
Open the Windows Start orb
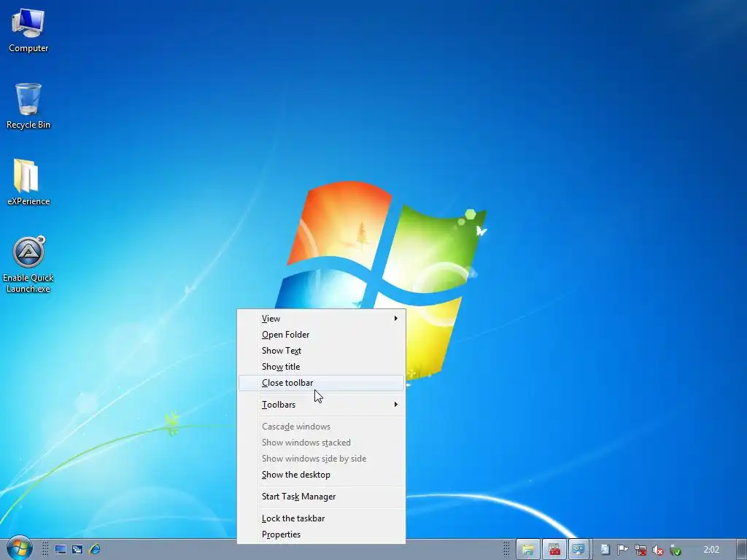point(20,548)
